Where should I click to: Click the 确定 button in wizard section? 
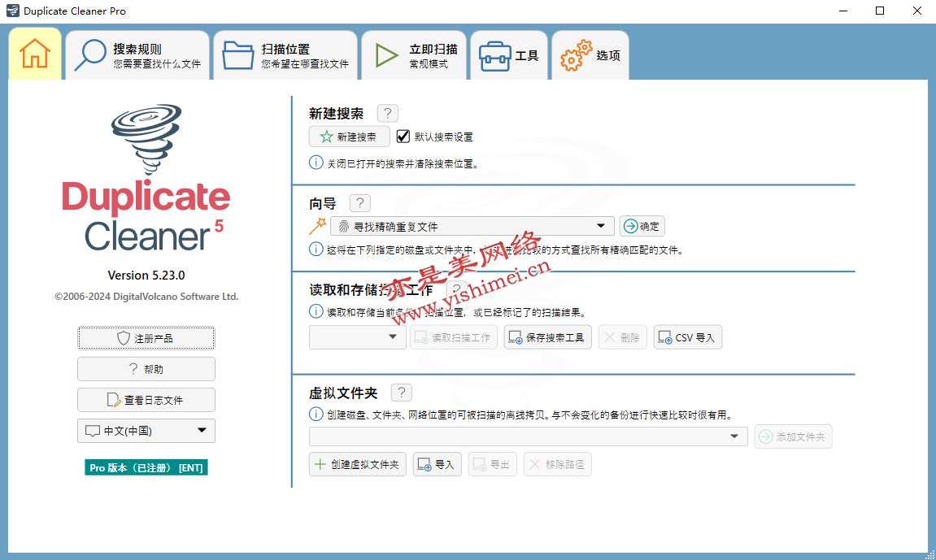click(642, 226)
